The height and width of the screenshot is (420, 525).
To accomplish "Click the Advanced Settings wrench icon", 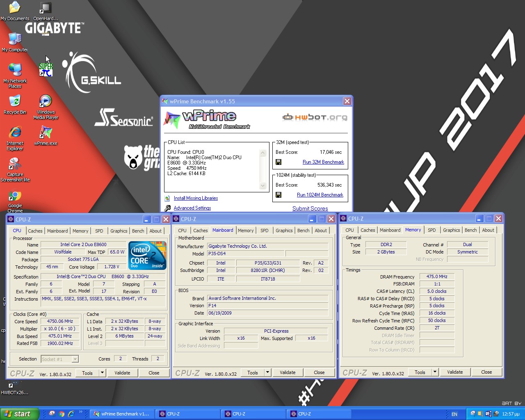I will [167, 208].
